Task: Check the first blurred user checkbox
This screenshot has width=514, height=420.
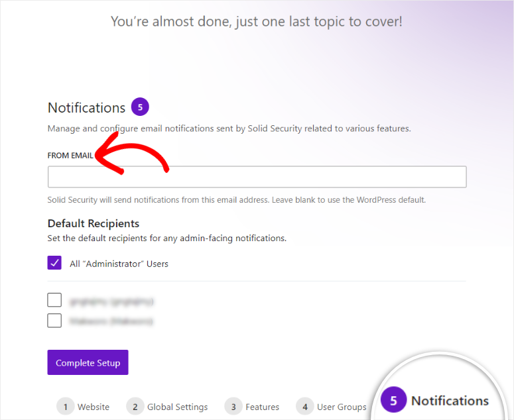Action: click(54, 301)
